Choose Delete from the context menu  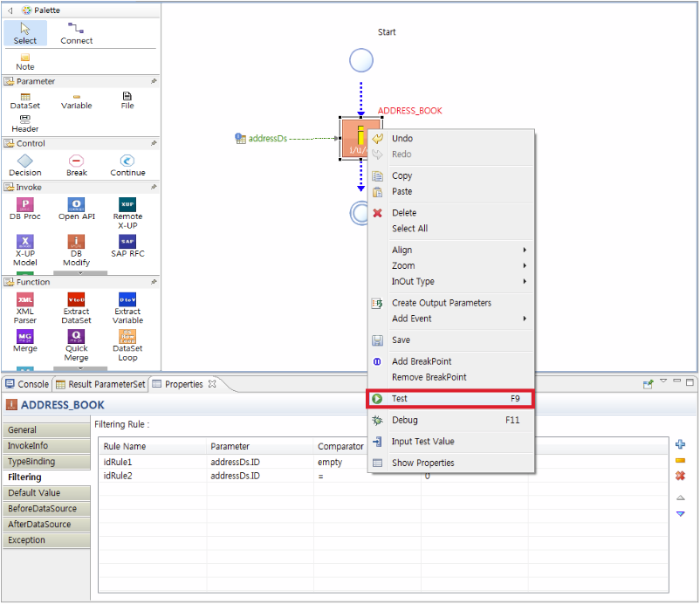(x=450, y=213)
